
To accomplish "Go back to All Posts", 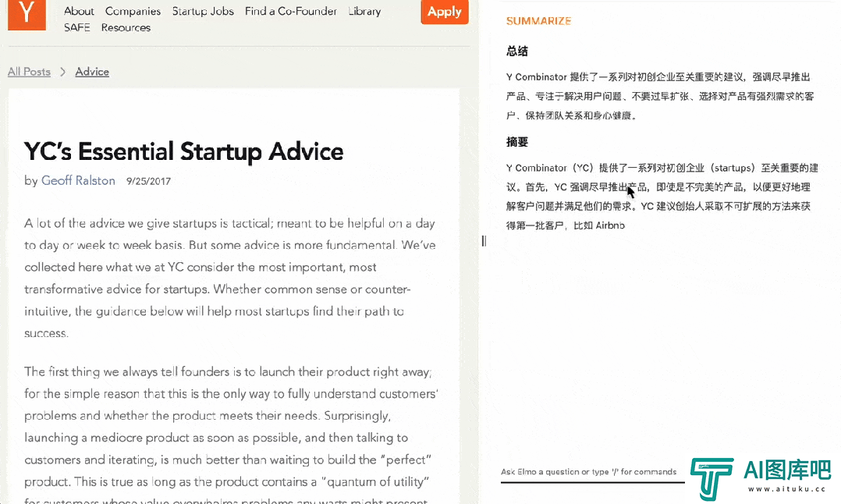I will (29, 72).
